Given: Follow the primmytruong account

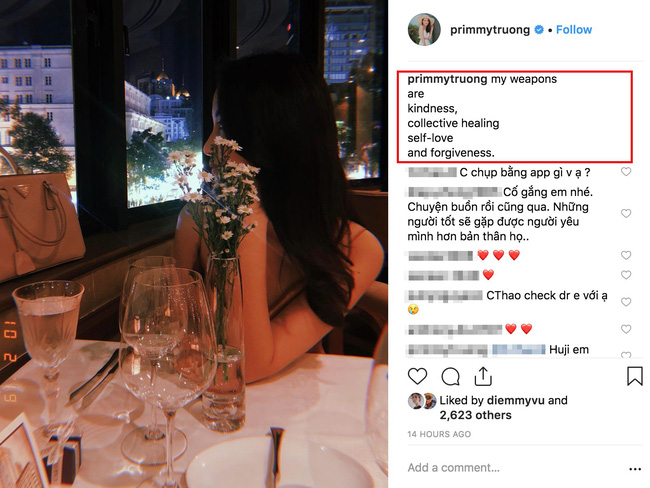Looking at the screenshot, I should [574, 30].
